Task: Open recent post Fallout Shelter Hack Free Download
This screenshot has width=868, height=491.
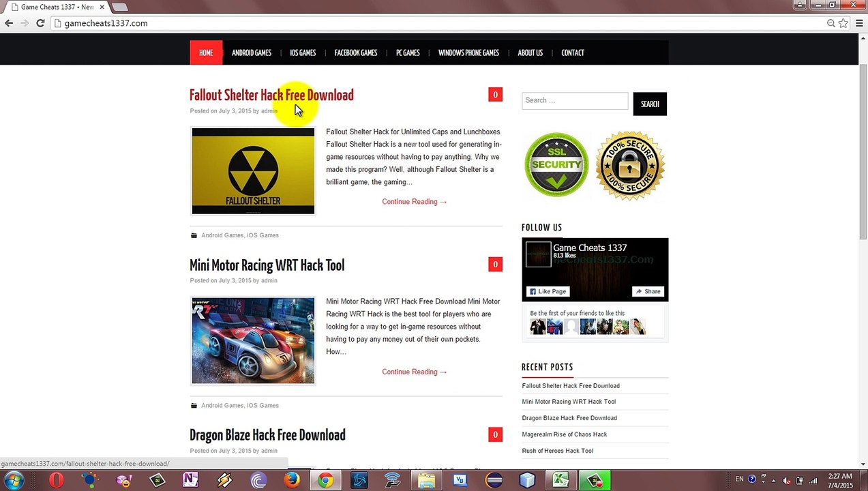Action: 571,386
